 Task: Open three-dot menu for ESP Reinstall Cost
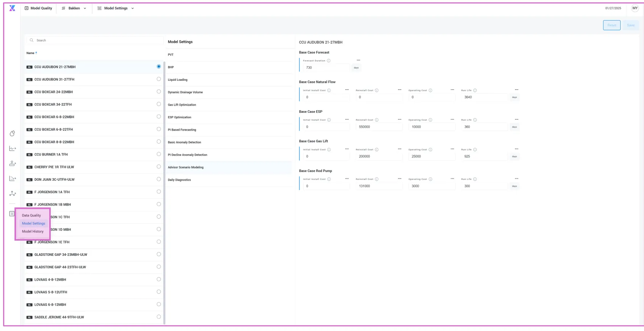pyautogui.click(x=399, y=119)
